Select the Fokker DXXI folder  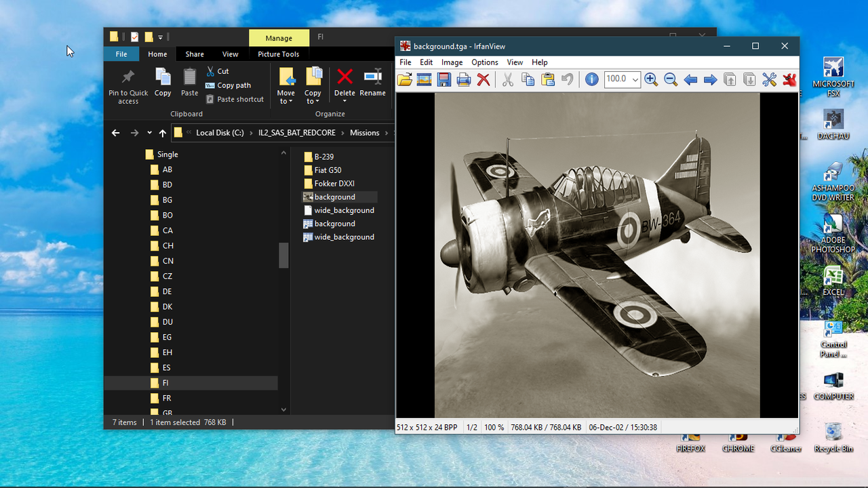tap(329, 184)
